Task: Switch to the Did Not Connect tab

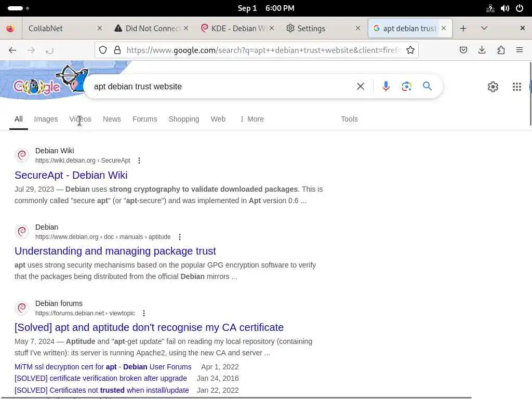Action: coord(151,28)
